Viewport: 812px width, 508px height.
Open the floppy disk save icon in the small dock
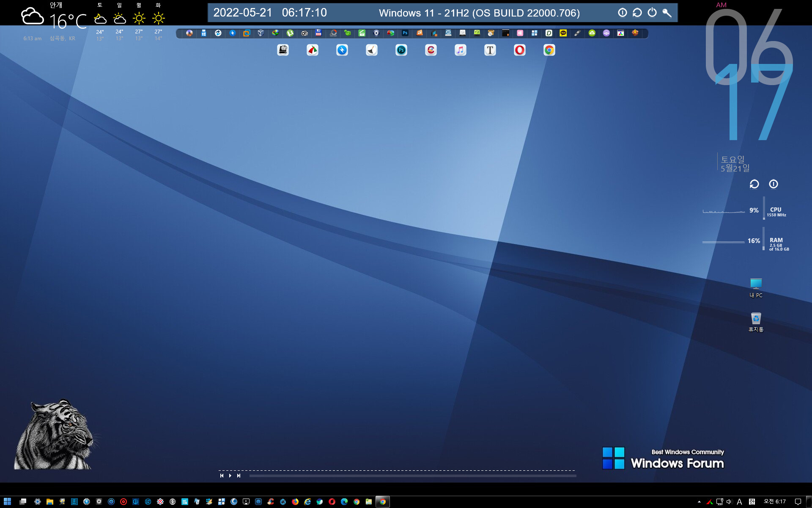[x=318, y=33]
